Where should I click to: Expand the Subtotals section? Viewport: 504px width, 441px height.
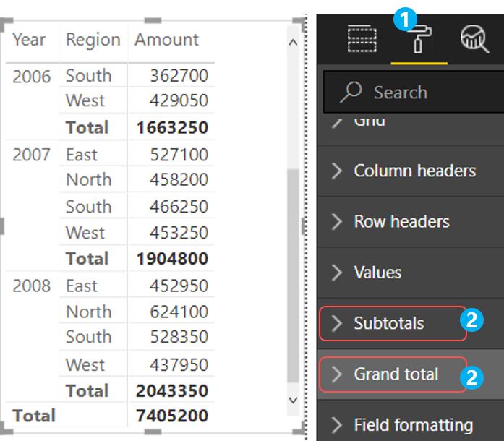[x=411, y=323]
